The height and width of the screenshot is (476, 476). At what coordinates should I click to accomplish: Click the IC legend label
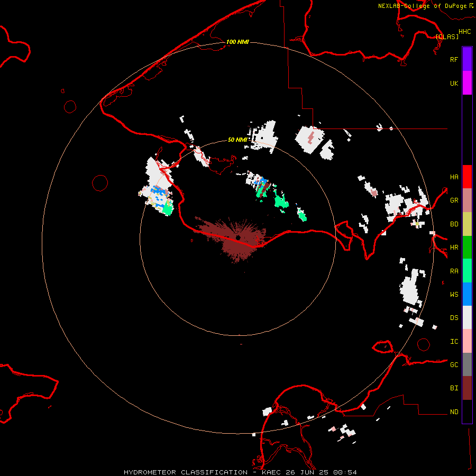[x=454, y=342]
